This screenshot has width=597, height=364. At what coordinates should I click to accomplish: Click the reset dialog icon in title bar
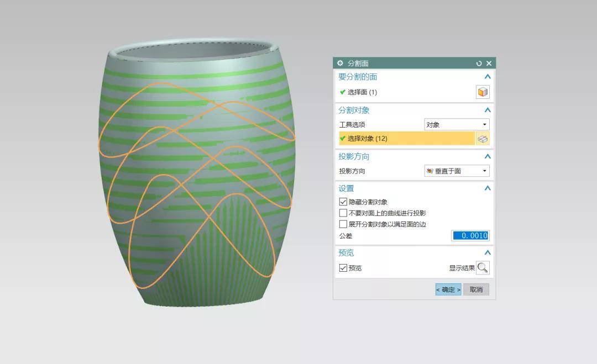(x=479, y=64)
